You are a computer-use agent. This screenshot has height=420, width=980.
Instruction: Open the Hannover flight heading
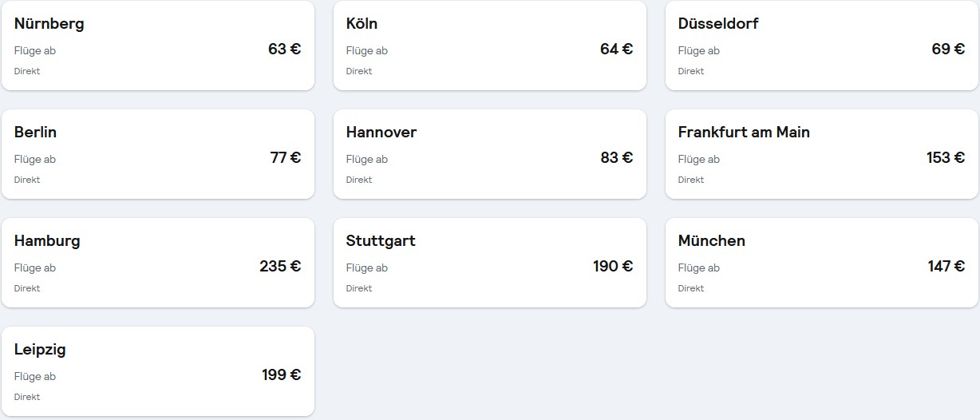coord(381,133)
